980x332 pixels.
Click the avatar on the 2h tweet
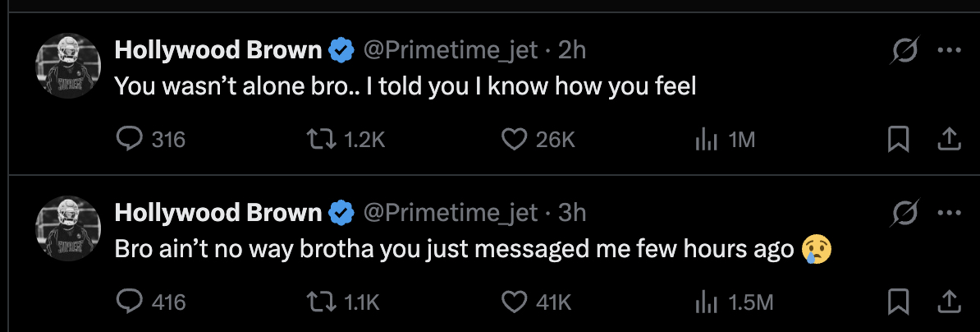point(67,67)
